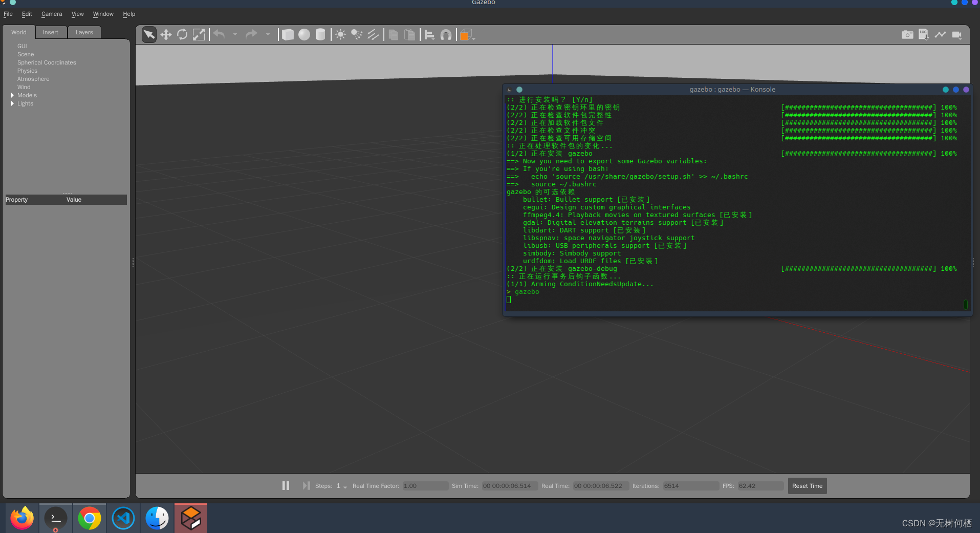This screenshot has height=533, width=980.
Task: Insert a sphere into the scene
Action: click(304, 34)
